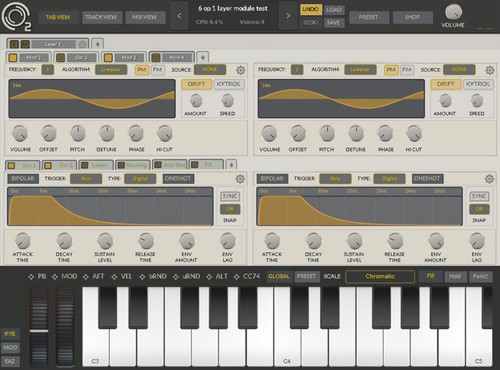Click the VEL modulation source diamond
Screen dimensions: 500x370
tap(114, 277)
